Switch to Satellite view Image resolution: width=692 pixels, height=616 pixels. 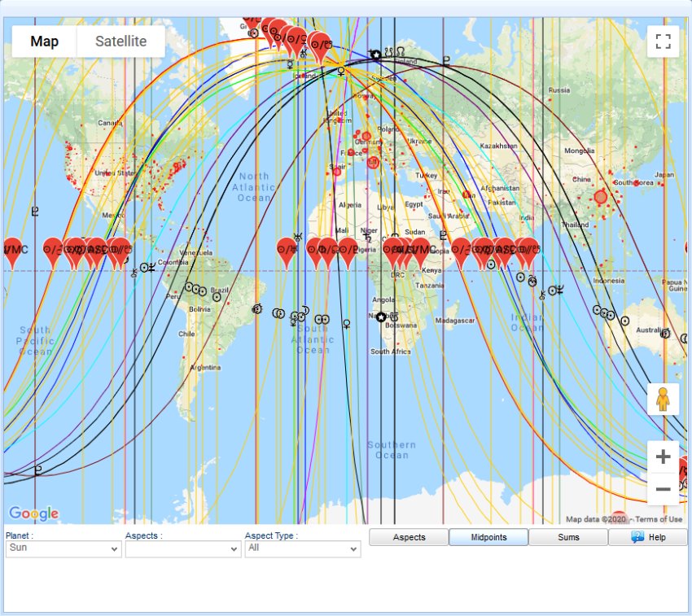[x=119, y=41]
